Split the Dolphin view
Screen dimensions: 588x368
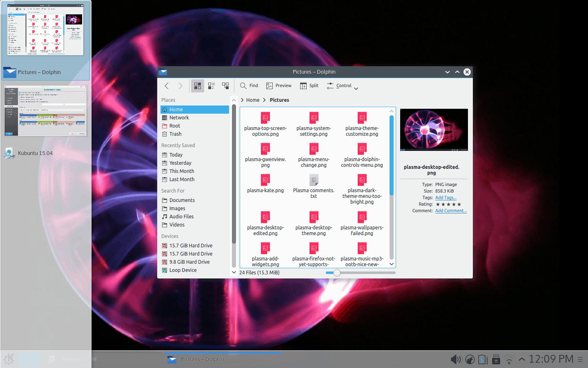pyautogui.click(x=309, y=86)
